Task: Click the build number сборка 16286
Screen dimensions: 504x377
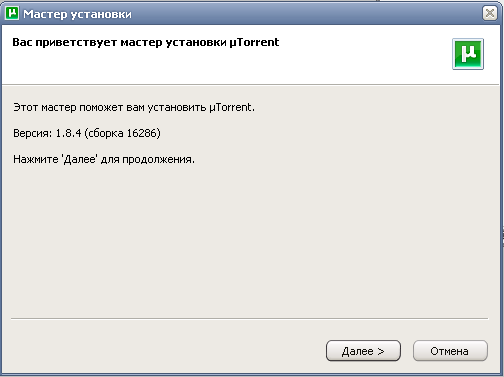Action: click(x=122, y=133)
